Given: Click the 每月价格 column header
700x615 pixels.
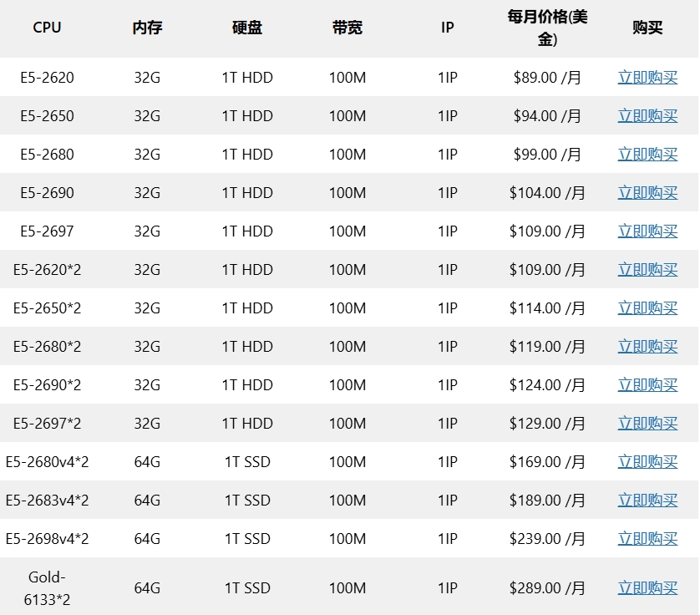Looking at the screenshot, I should pyautogui.click(x=545, y=27).
